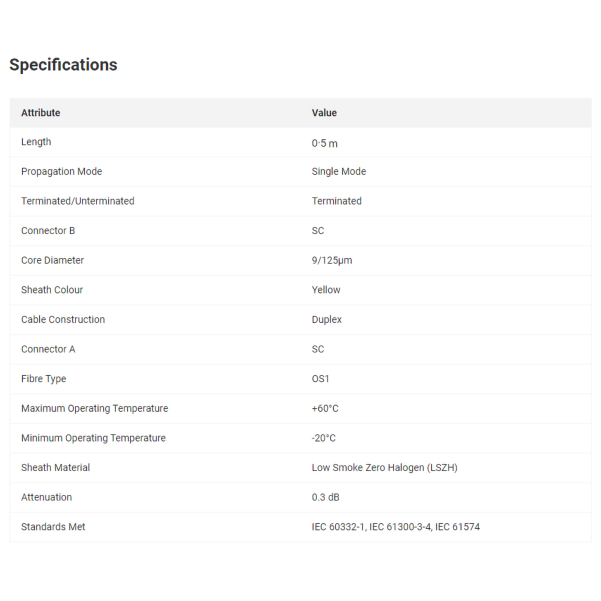Click the 9/125µm core diameter value
The height and width of the screenshot is (601, 601).
point(332,261)
